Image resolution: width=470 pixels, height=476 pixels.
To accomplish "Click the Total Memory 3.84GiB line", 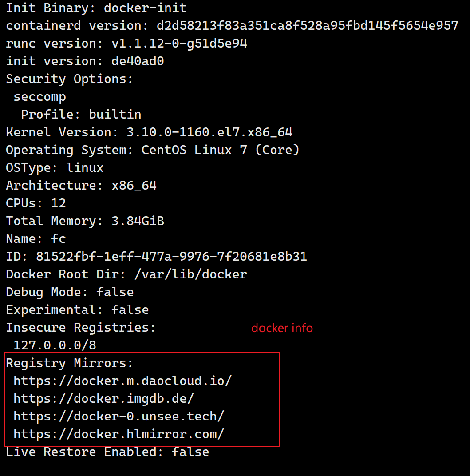I will coord(85,221).
